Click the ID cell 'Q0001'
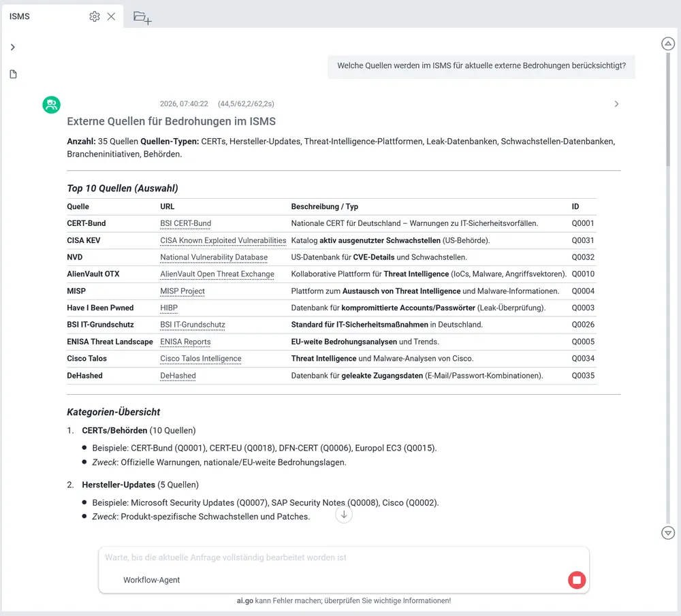681x616 pixels. pyautogui.click(x=582, y=223)
